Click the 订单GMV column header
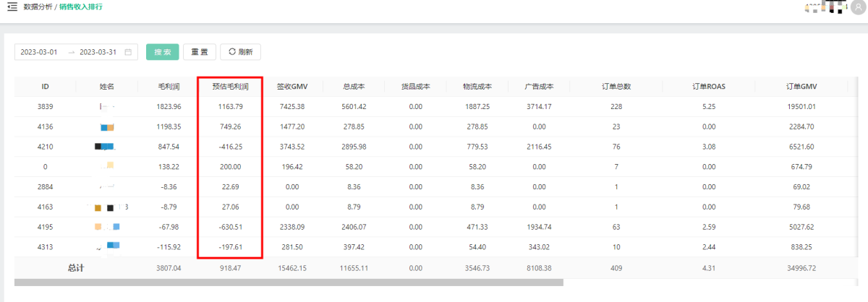The height and width of the screenshot is (302, 868). pyautogui.click(x=801, y=87)
